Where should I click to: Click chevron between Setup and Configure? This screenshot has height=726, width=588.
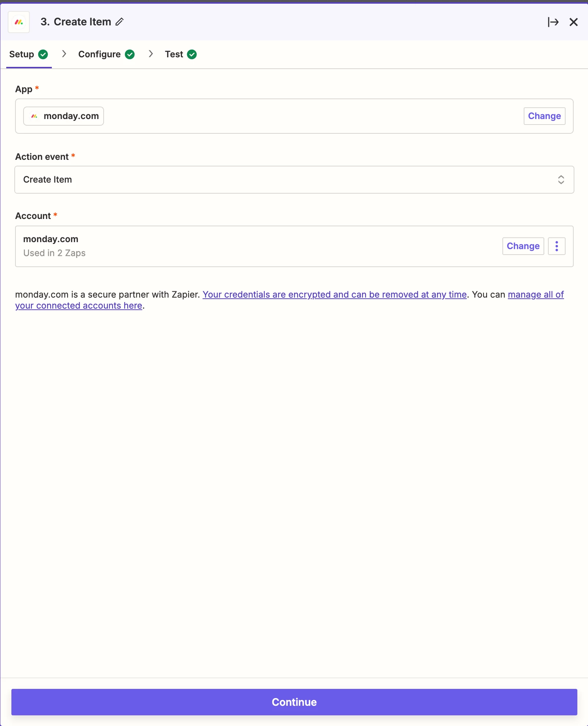[x=64, y=54]
